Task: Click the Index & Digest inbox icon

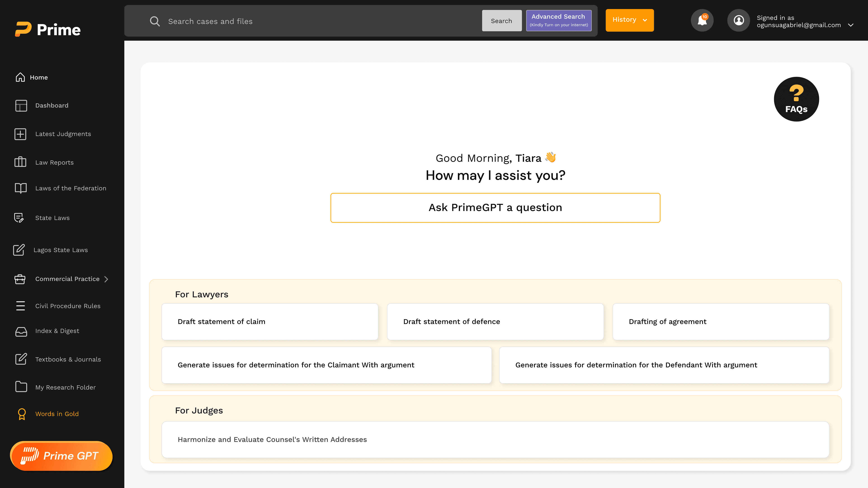Action: click(x=21, y=331)
